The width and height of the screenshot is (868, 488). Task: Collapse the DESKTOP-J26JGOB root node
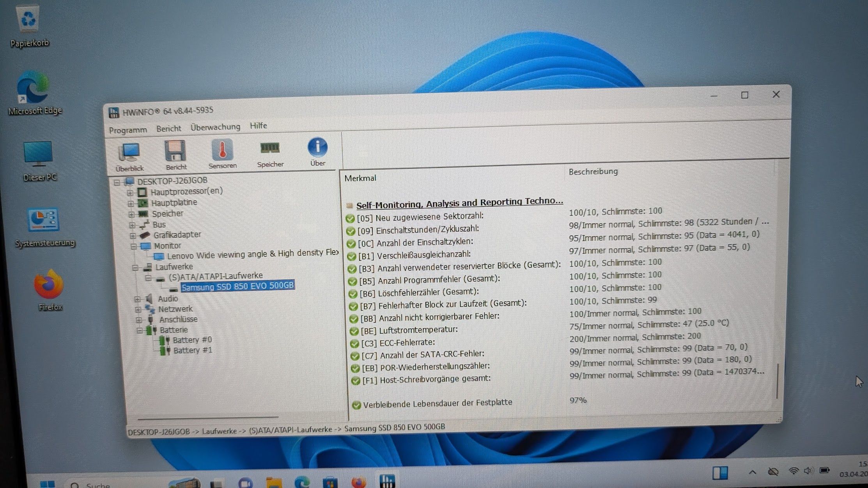(117, 182)
